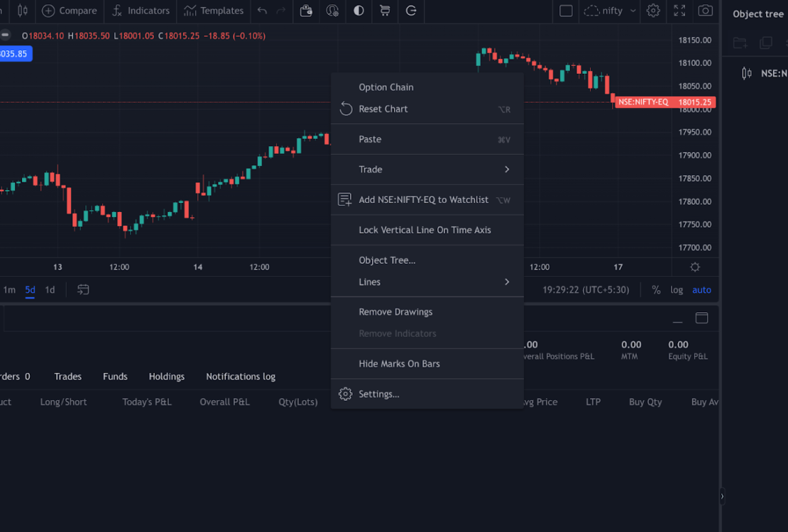Open the Notifications log tab

tap(241, 376)
